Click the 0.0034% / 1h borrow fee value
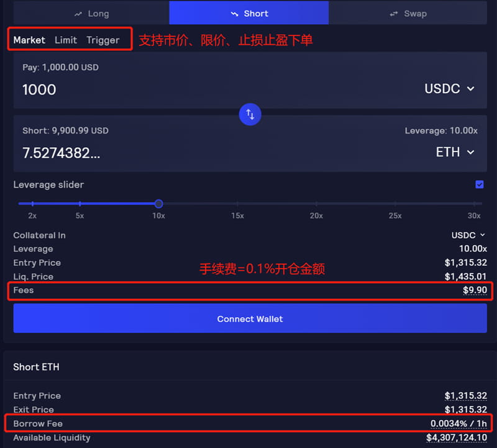The image size is (497, 448). [458, 424]
